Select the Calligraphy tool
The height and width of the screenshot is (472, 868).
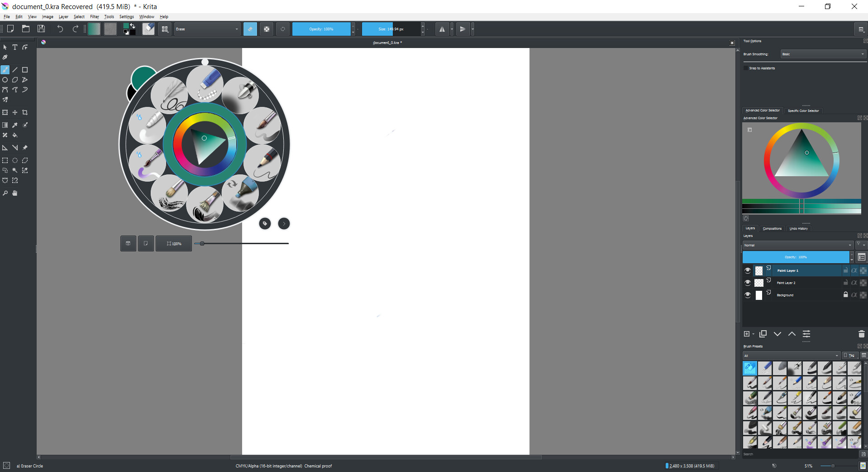[x=5, y=57]
